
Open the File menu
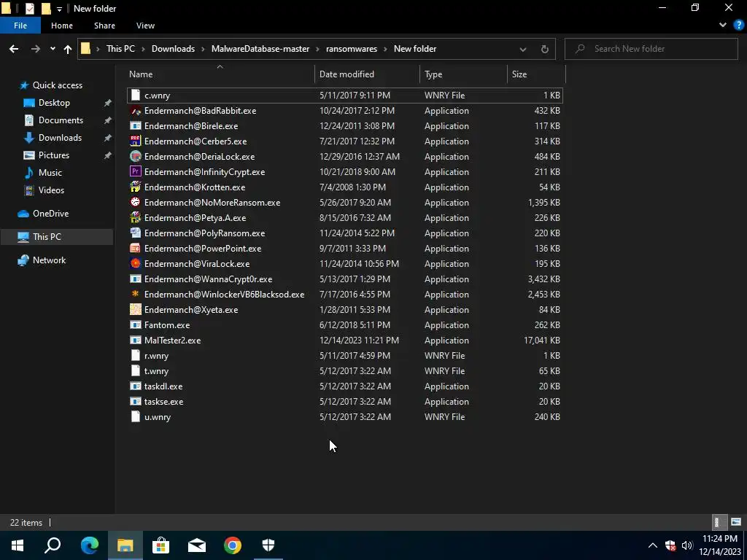[x=20, y=26]
